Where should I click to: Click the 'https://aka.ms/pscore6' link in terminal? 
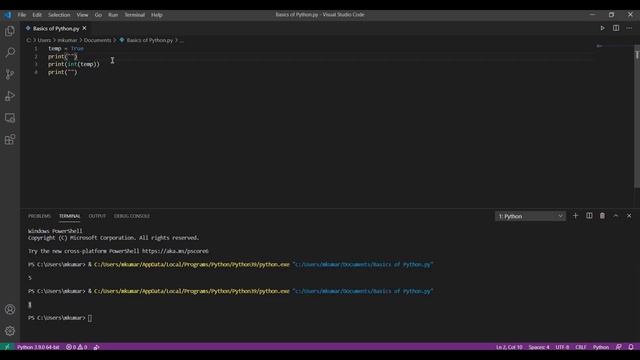tap(175, 251)
